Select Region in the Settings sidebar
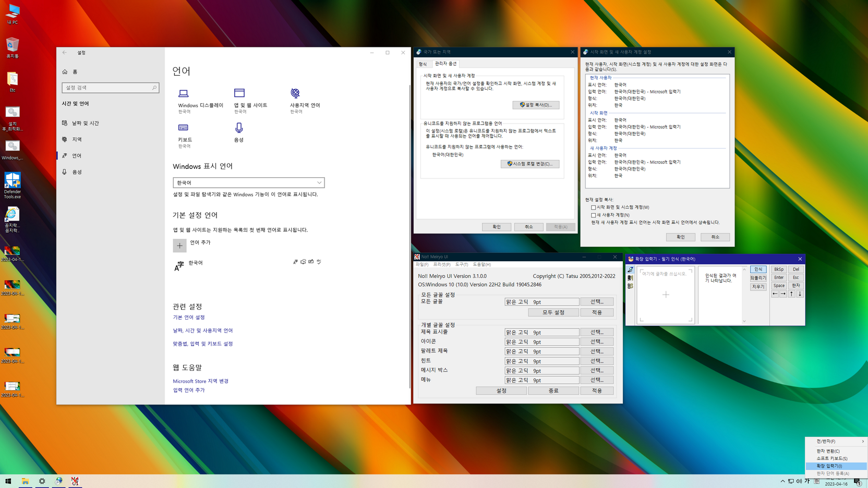 pyautogui.click(x=111, y=139)
